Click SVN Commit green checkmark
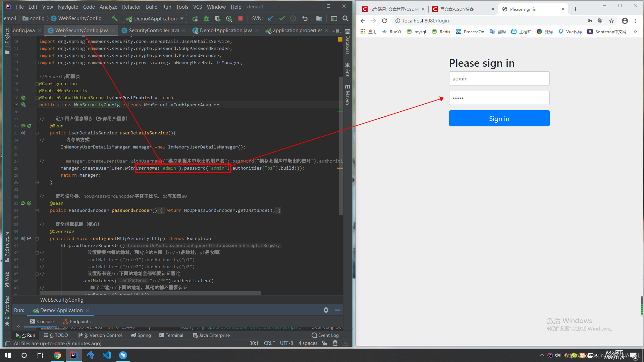 tap(282, 18)
